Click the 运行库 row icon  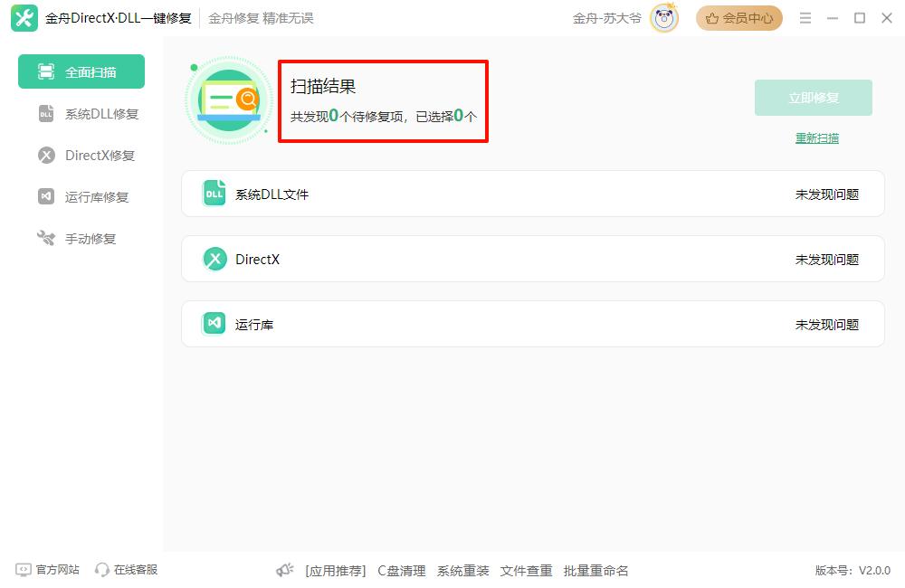214,324
